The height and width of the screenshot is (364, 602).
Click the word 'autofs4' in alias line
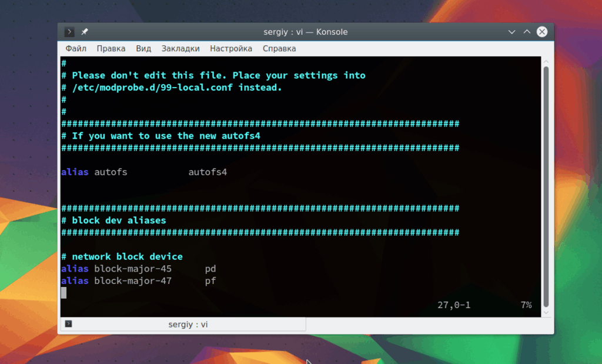tap(208, 172)
